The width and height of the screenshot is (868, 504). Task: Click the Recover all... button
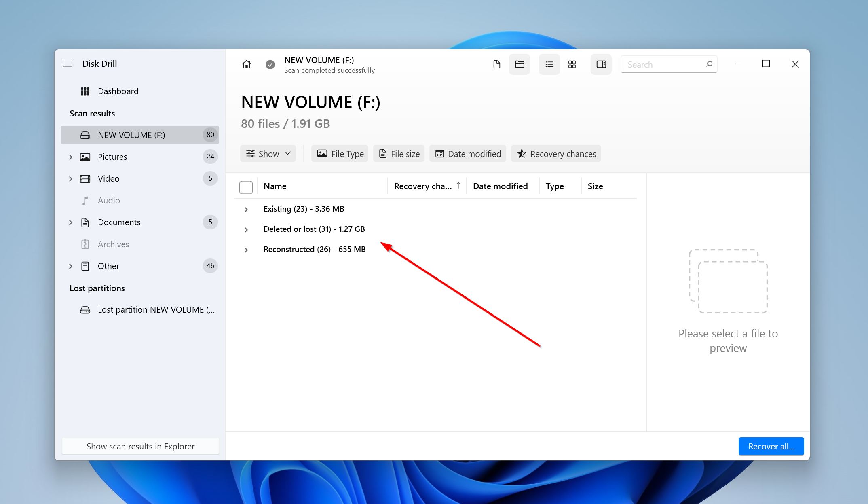tap(770, 446)
